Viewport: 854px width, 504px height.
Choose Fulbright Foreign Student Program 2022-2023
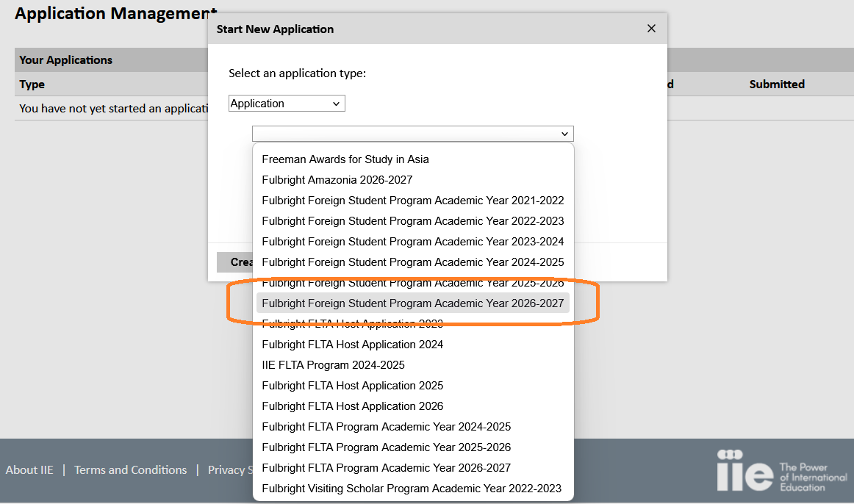[x=413, y=222]
